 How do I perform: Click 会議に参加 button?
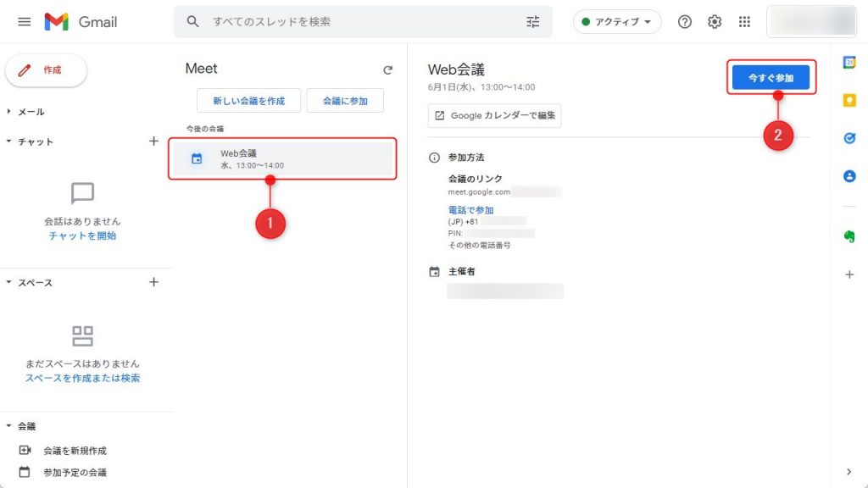pos(345,101)
